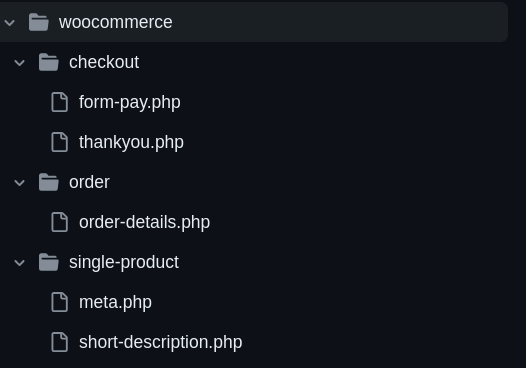Click the order folder icon

(49, 182)
